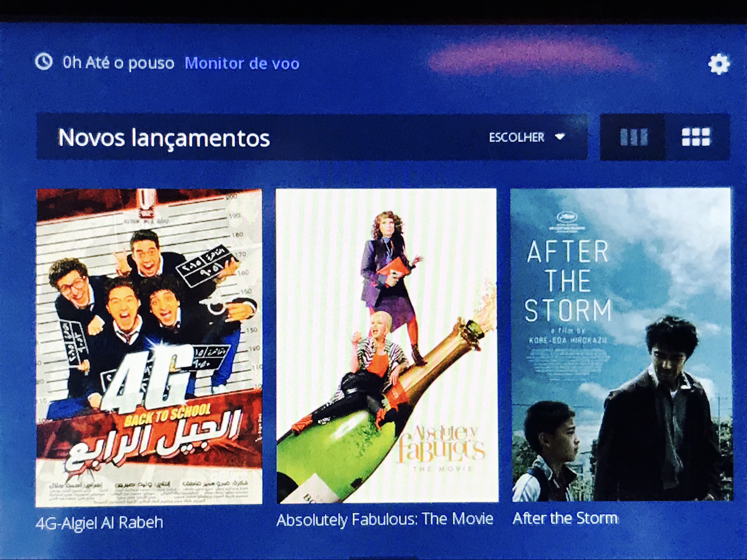The width and height of the screenshot is (747, 560).
Task: Click the After the Storm title text
Action: click(565, 518)
